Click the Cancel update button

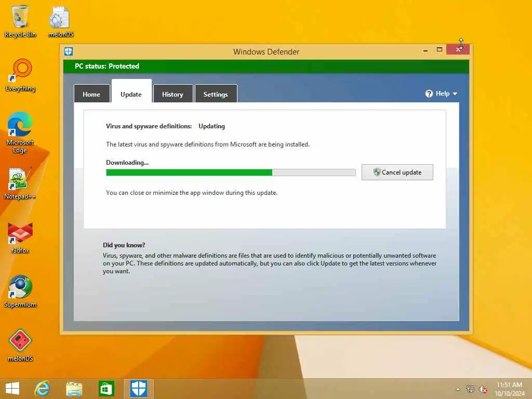pyautogui.click(x=397, y=172)
